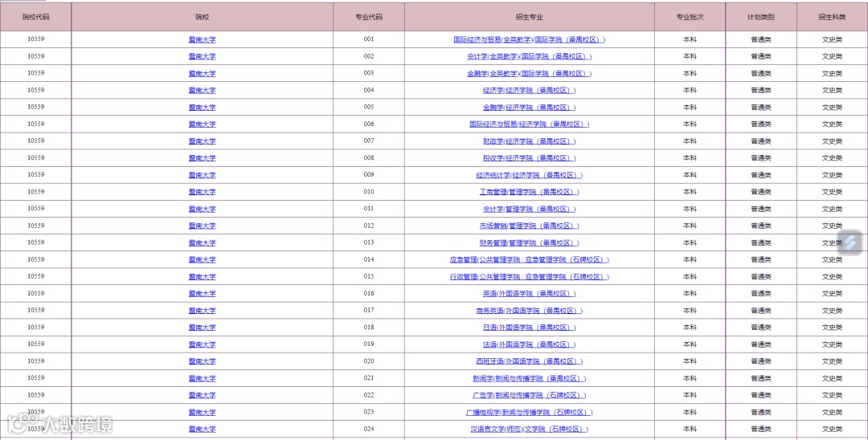This screenshot has width=868, height=440.
Task: Click 暨南大学 school link in row 024
Action: 202,429
